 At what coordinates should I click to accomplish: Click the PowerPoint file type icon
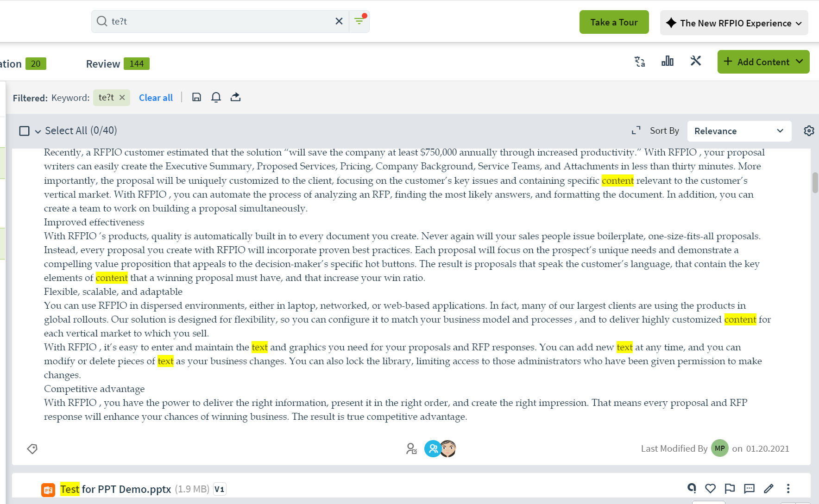pos(48,490)
